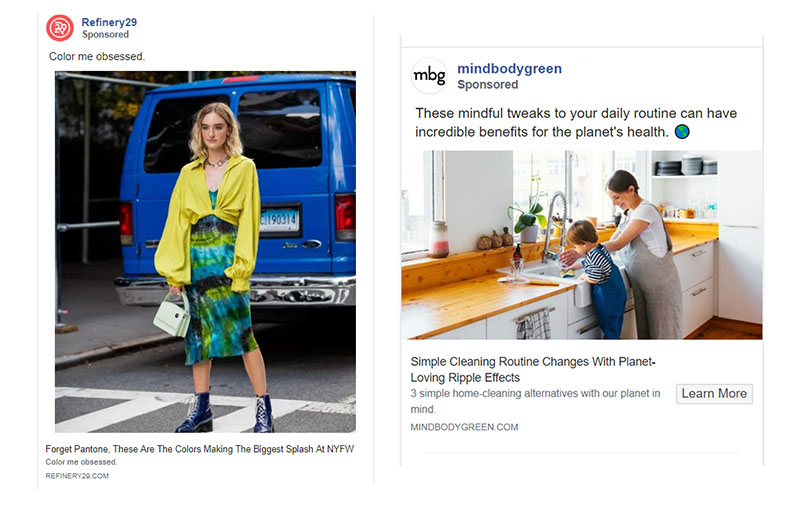The image size is (800, 507).
Task: Open the mbg round profile icon
Action: click(429, 75)
